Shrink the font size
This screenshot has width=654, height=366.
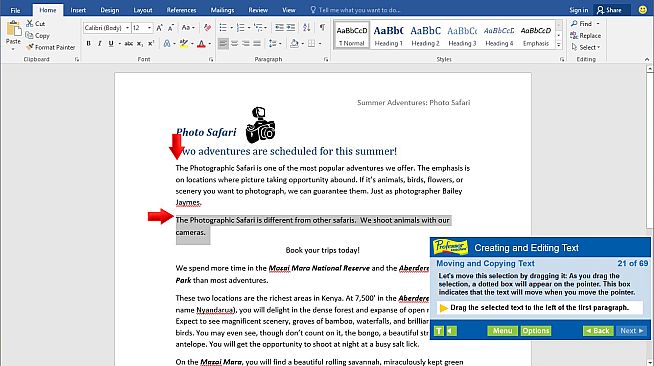pos(171,28)
